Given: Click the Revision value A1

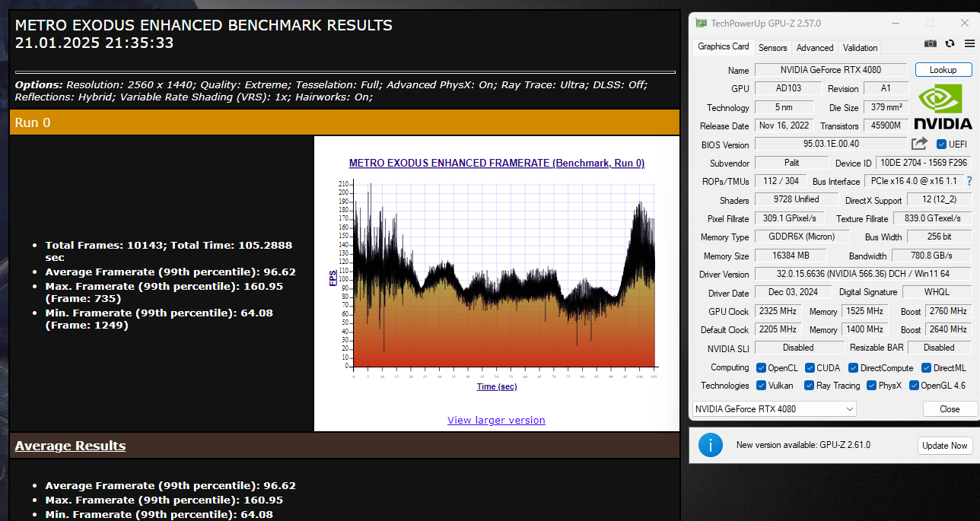Looking at the screenshot, I should click(x=886, y=88).
